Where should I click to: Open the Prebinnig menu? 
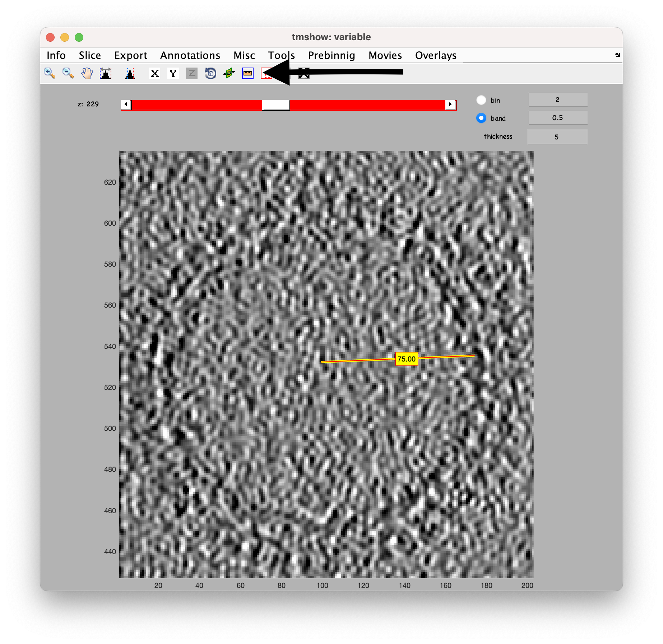click(331, 55)
